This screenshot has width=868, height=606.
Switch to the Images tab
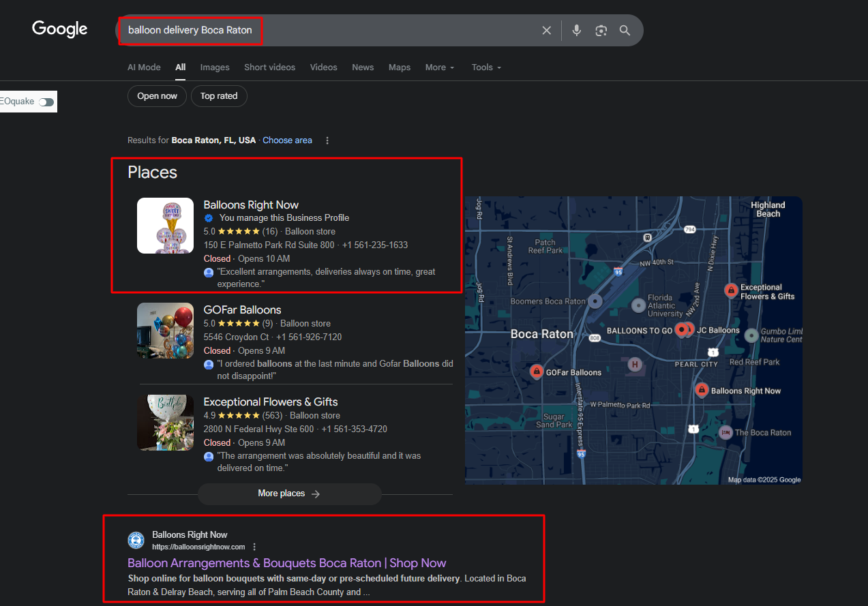pos(215,67)
